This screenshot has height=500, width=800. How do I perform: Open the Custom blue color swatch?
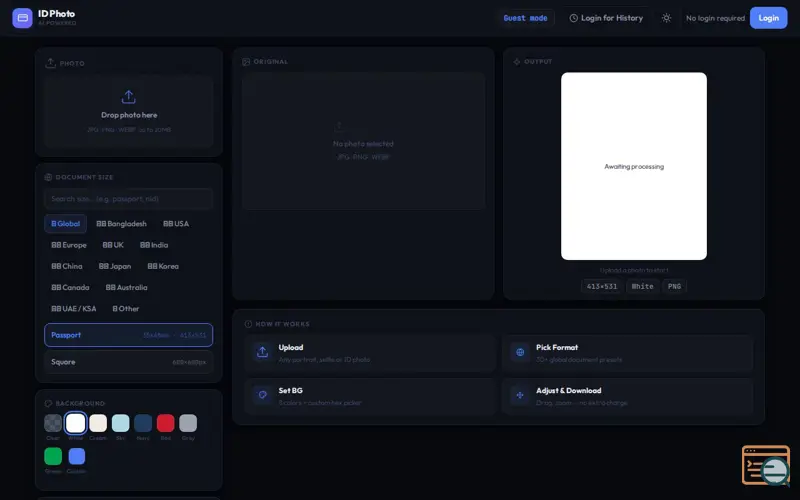(77, 456)
